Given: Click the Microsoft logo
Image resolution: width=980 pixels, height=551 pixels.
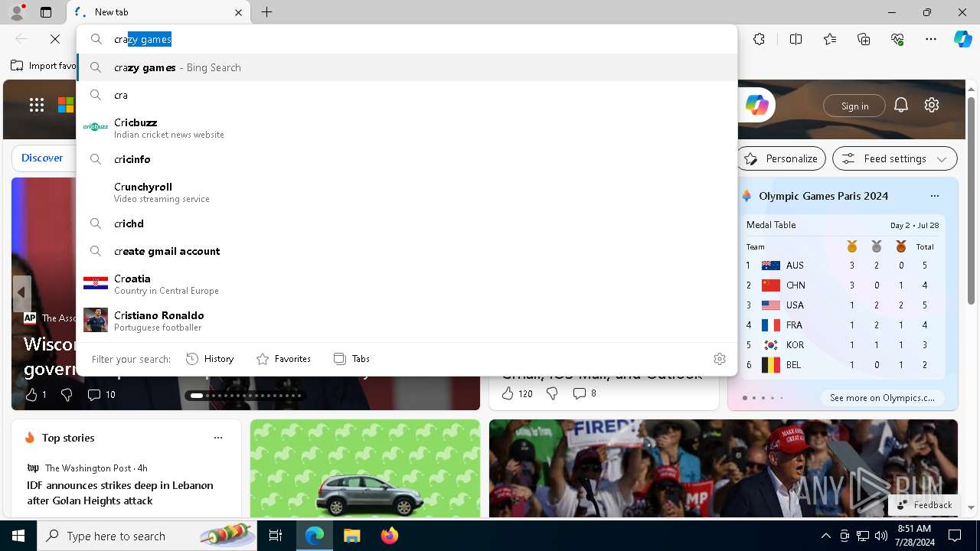Looking at the screenshot, I should click(67, 105).
